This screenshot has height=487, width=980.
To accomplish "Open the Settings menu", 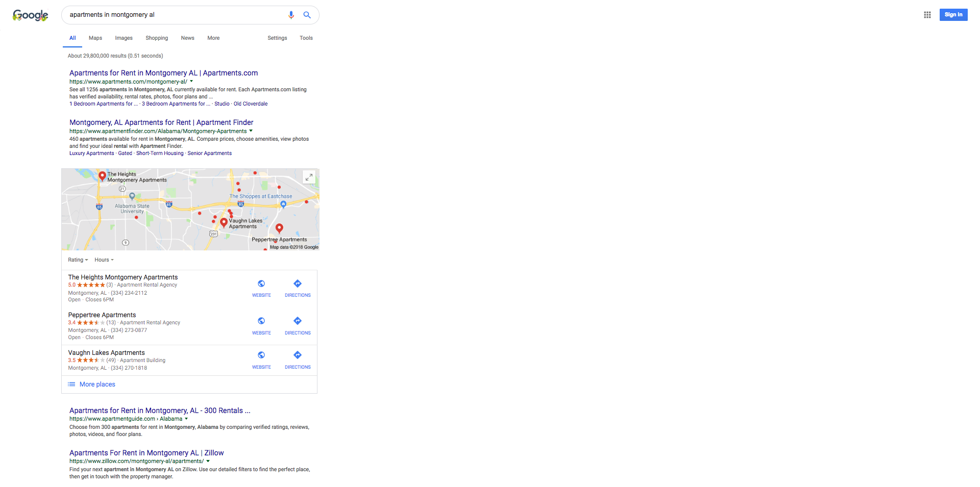I will (277, 38).
